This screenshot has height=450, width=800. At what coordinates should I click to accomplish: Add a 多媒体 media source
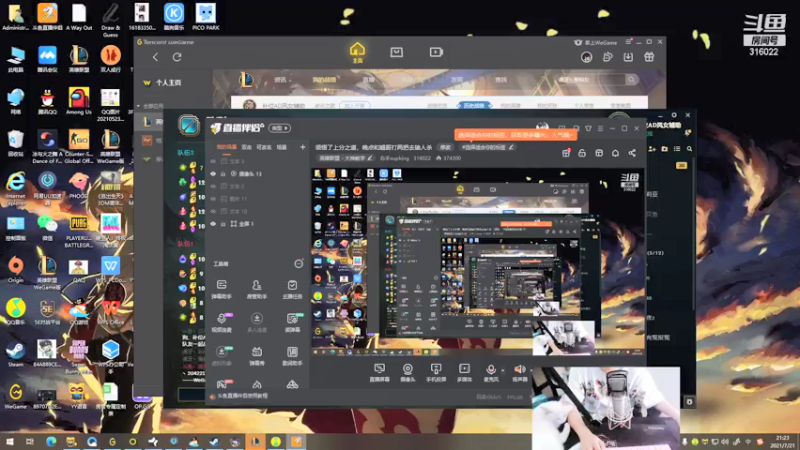[x=464, y=372]
